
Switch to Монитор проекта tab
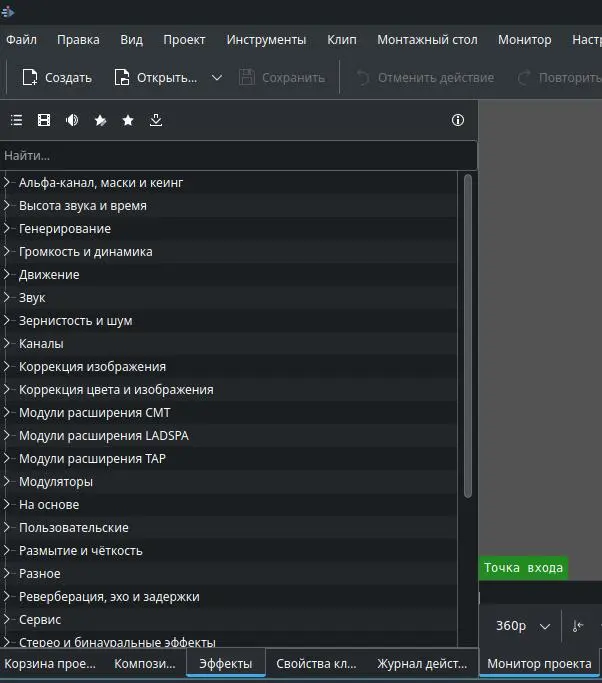click(x=539, y=664)
